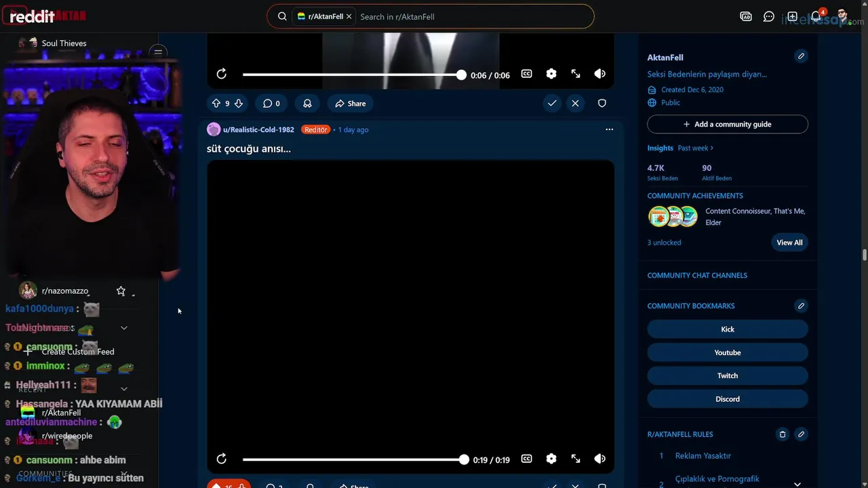Screen dimensions: 868x488
Task: Remove the r/AktanFell search scope chip
Action: pos(349,16)
